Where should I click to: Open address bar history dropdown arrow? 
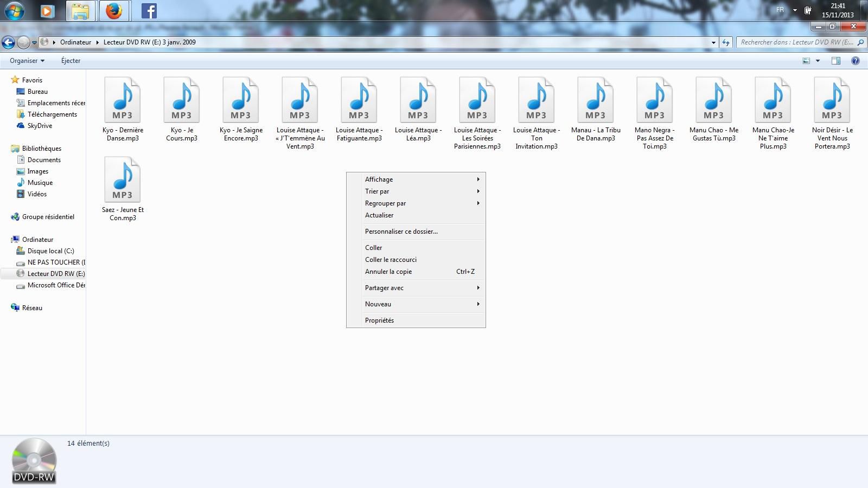point(713,42)
